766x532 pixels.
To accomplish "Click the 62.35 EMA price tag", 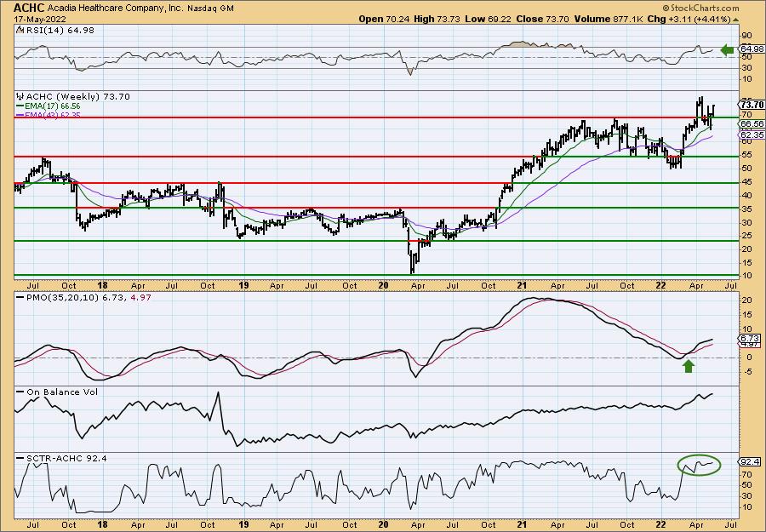I will [752, 134].
